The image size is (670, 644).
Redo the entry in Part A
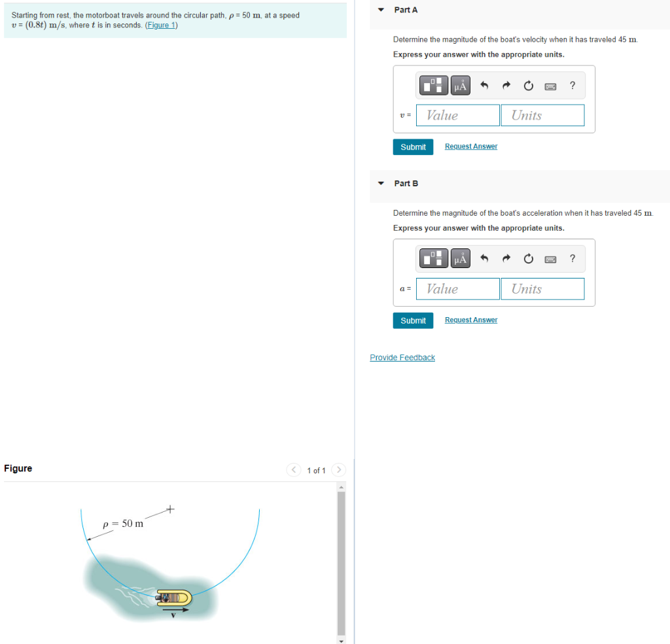pos(506,85)
